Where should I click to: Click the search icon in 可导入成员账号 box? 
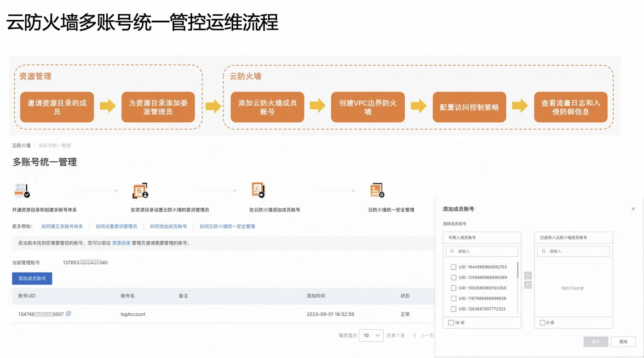453,251
